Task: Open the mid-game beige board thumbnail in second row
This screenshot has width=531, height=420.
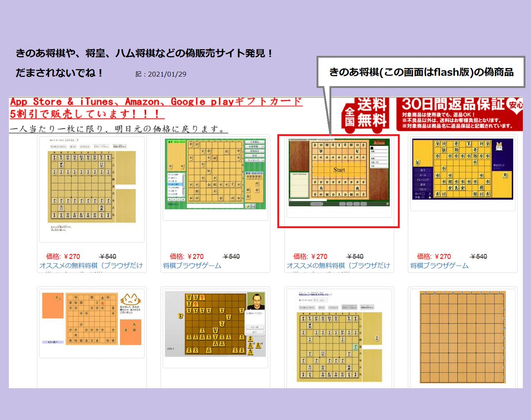Action: coord(339,336)
